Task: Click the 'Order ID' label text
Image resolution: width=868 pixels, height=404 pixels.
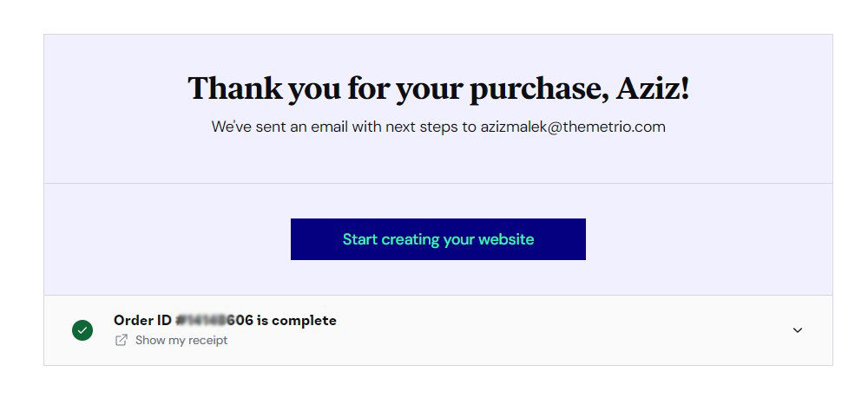Action: 143,320
